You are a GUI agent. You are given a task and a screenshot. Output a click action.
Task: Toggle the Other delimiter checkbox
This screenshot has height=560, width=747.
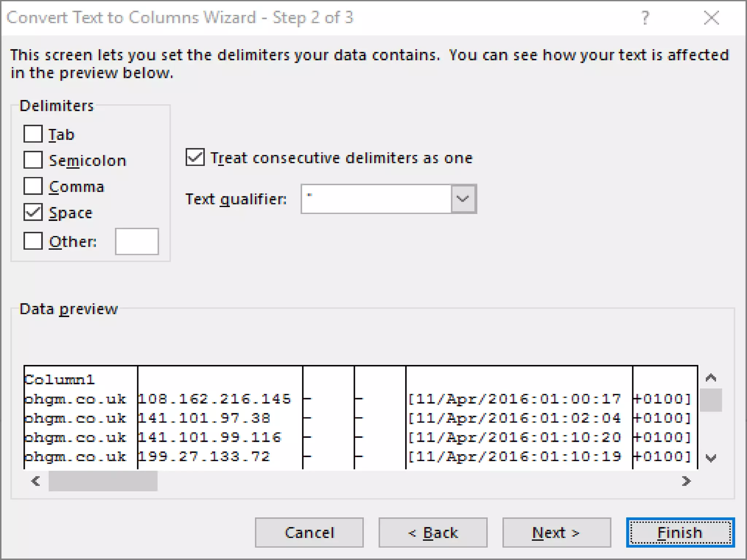coord(33,241)
